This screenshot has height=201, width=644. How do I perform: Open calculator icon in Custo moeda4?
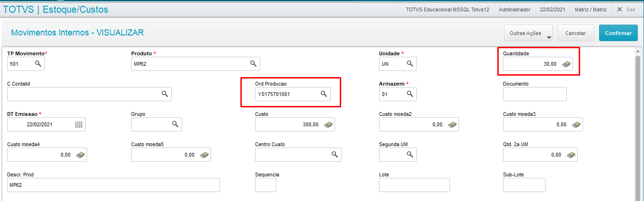pos(80,155)
